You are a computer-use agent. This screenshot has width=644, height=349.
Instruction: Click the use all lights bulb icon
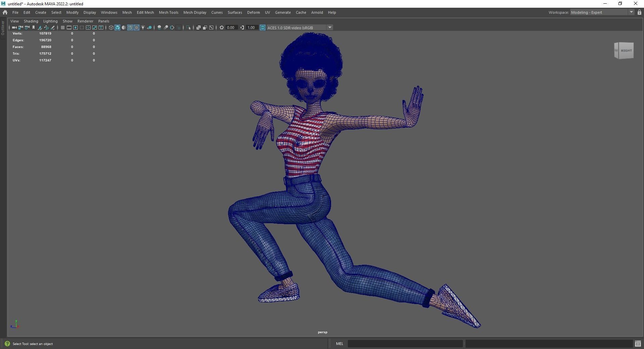pos(143,28)
